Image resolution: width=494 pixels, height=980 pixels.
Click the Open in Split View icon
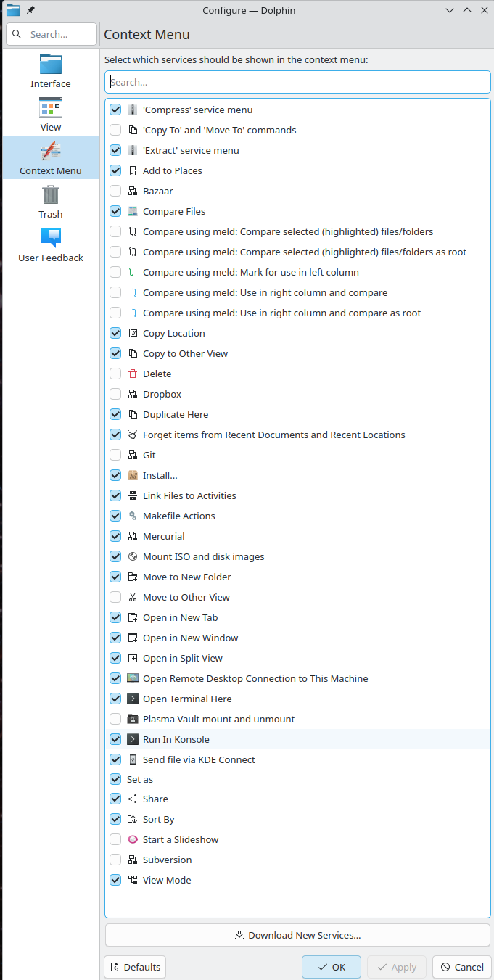pos(133,659)
